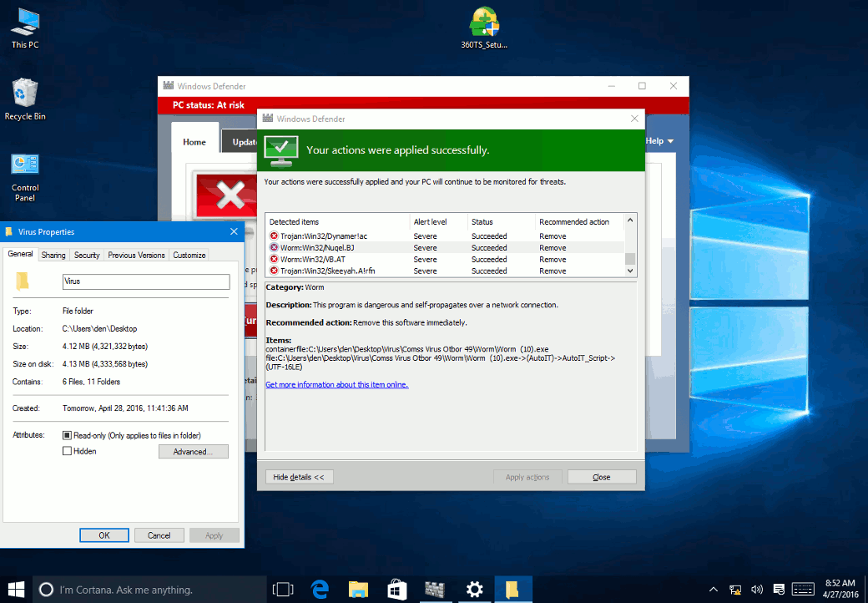Open Windows Store from the taskbar
The image size is (868, 603).
coord(396,590)
